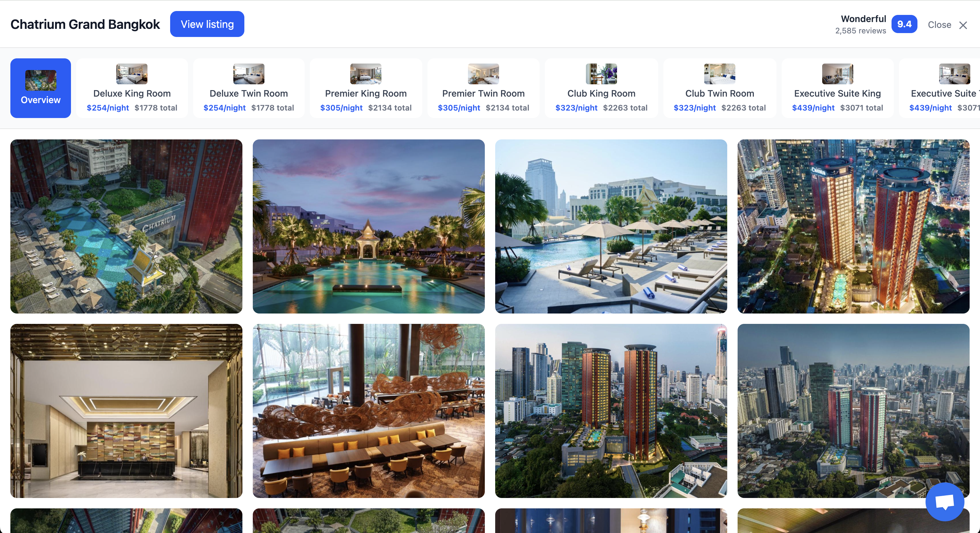Click the Executive Suite King thumbnail image

838,74
